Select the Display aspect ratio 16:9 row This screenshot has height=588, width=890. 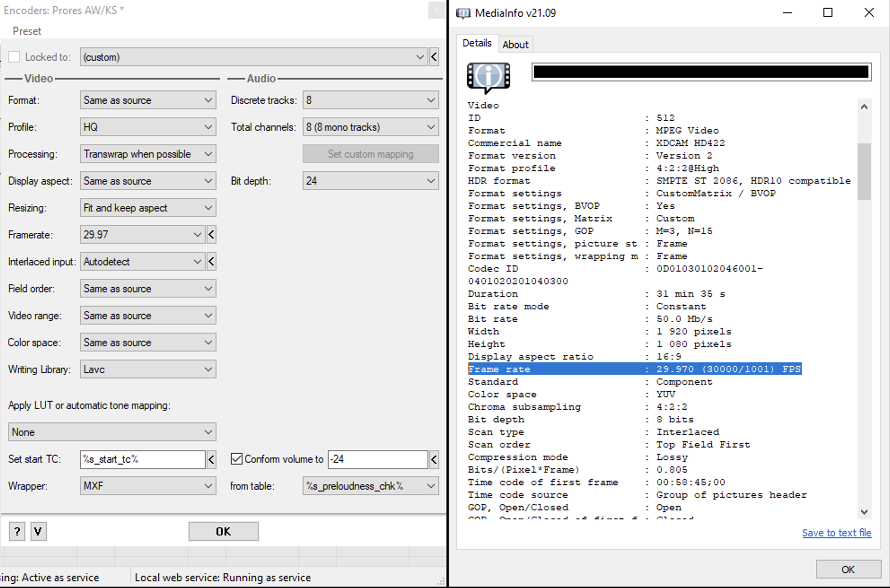(574, 356)
